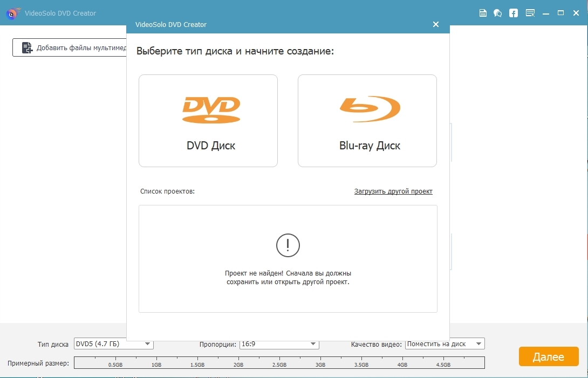
Task: Close the disc type selection dialog
Action: click(x=436, y=24)
